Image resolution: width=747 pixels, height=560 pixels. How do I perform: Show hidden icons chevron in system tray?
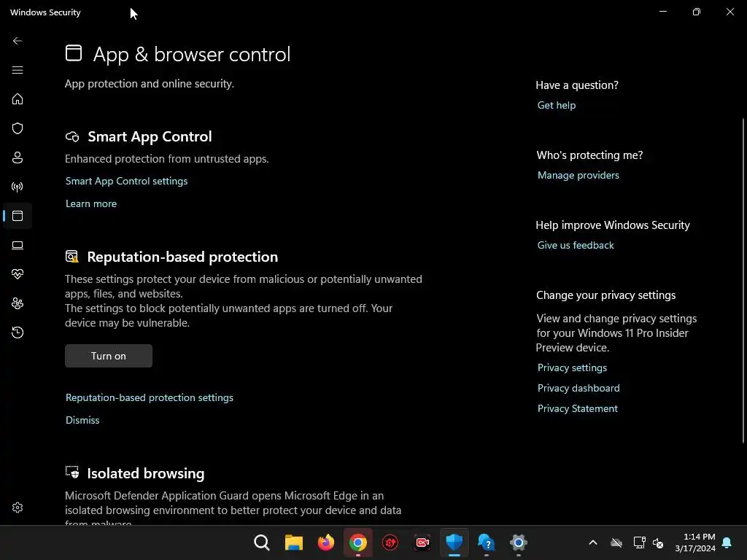pos(592,542)
